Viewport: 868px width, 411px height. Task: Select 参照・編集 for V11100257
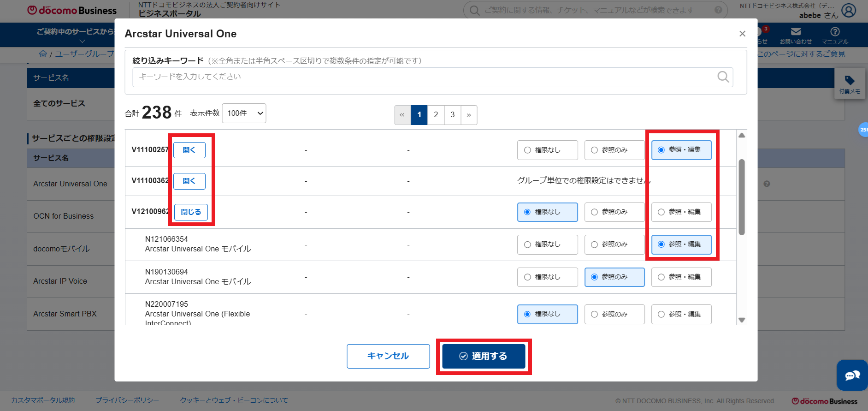point(681,150)
